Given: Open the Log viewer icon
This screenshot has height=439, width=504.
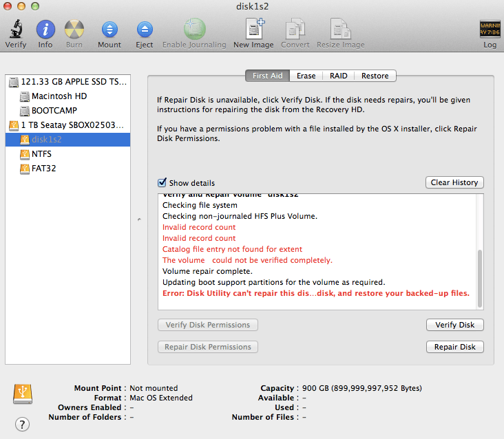Looking at the screenshot, I should point(490,29).
